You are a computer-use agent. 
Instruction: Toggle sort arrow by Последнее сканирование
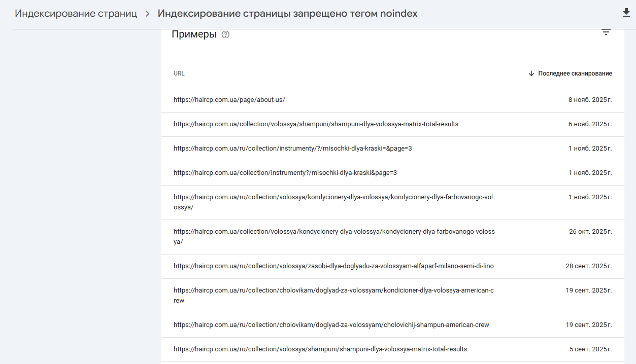click(531, 74)
